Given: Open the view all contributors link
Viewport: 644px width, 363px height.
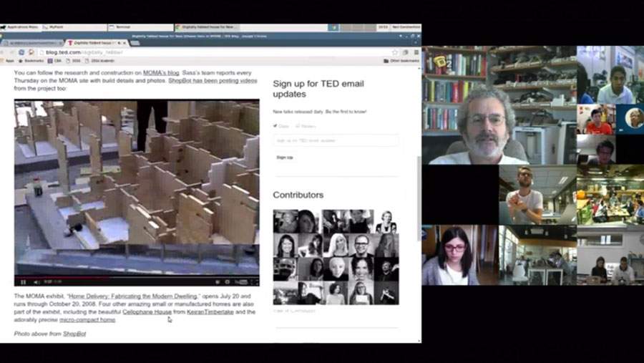Looking at the screenshot, I should (x=295, y=311).
